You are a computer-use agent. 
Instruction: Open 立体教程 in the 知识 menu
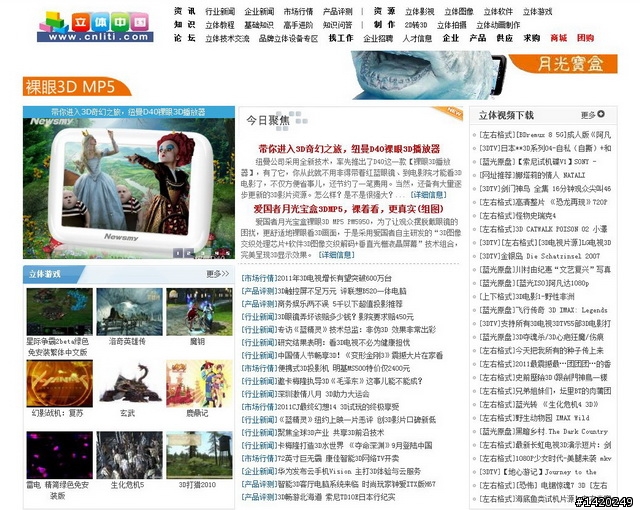coord(220,25)
